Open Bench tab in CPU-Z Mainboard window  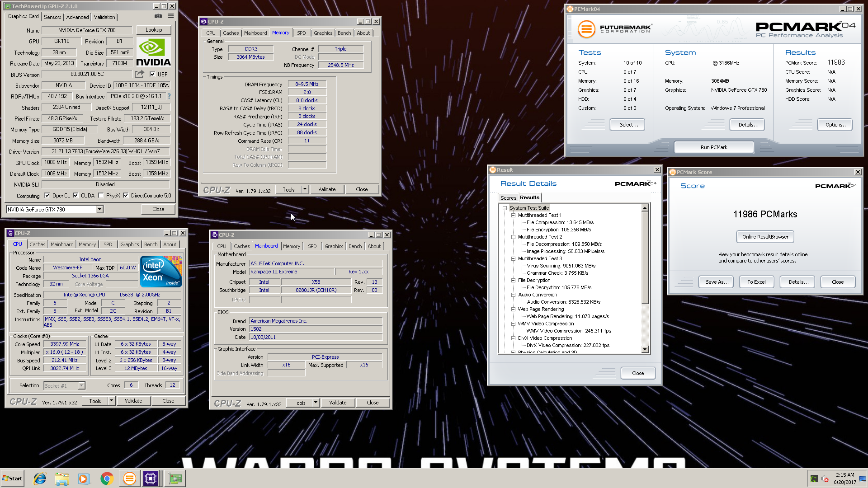point(355,246)
